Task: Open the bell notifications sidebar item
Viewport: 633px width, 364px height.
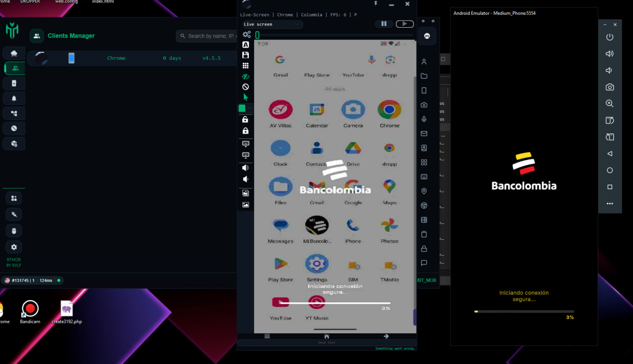Action: [x=14, y=98]
